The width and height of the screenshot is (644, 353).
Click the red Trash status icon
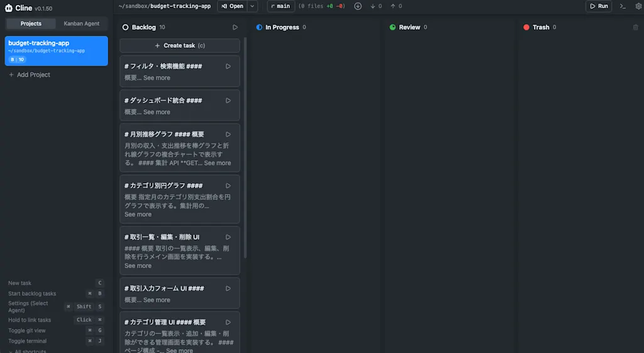click(x=526, y=27)
